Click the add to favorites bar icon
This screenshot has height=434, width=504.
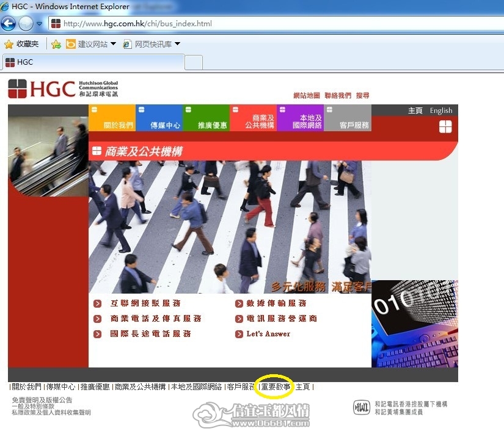coord(56,44)
